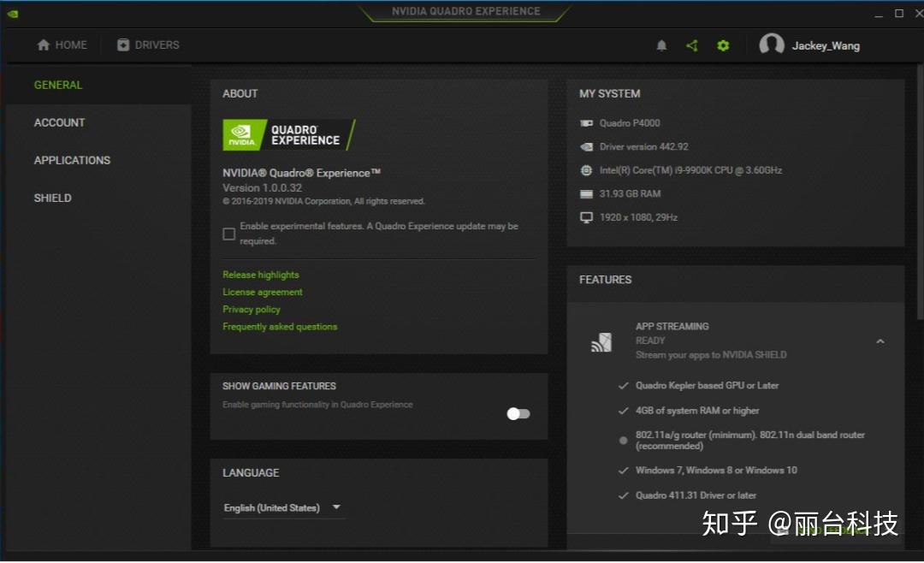Open the Privacy policy link
The width and height of the screenshot is (924, 563).
251,310
